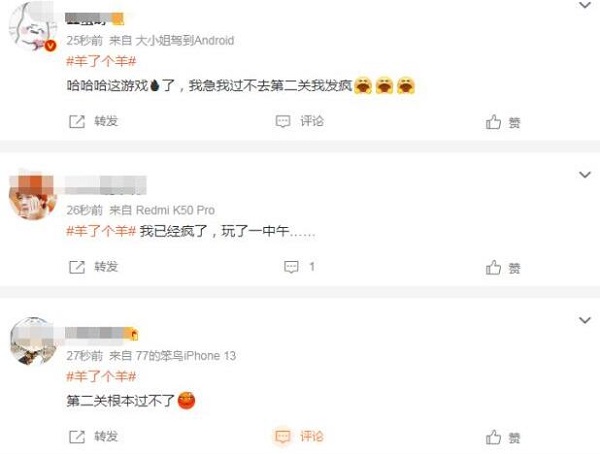The height and width of the screenshot is (454, 600).
Task: Open the #羊了个羊# hashtag in the second post
Action: [101, 231]
